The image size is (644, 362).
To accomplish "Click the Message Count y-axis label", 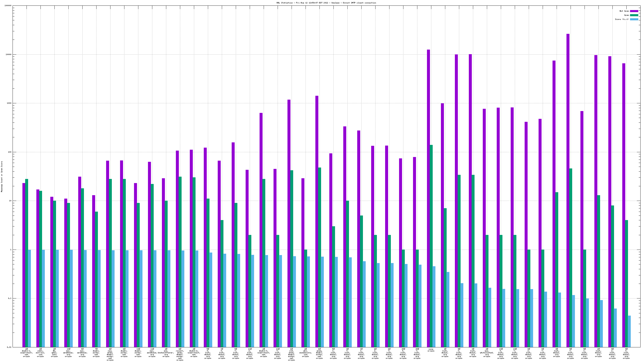I will (x=2, y=176).
